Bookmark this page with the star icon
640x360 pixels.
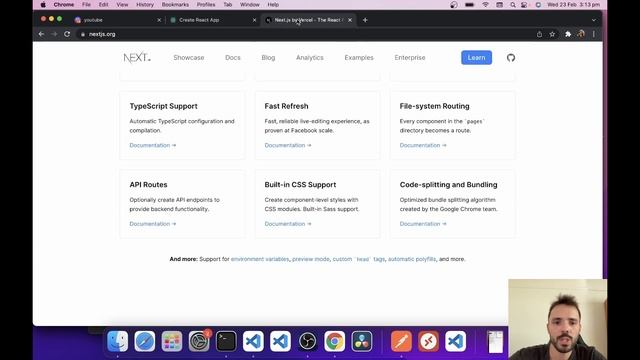[x=552, y=34]
